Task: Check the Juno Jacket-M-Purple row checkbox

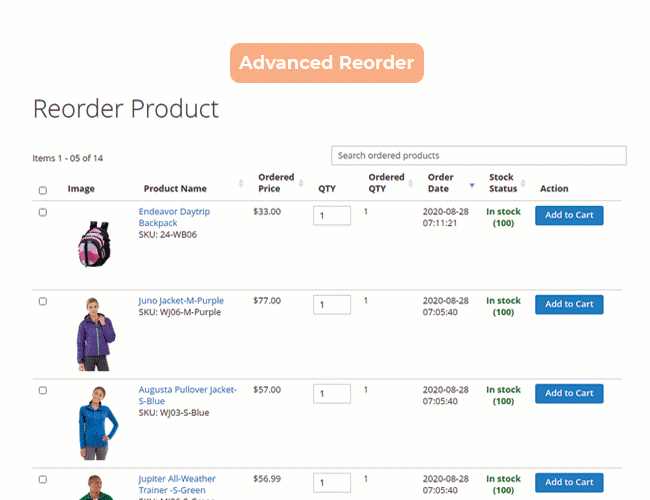Action: (42, 301)
